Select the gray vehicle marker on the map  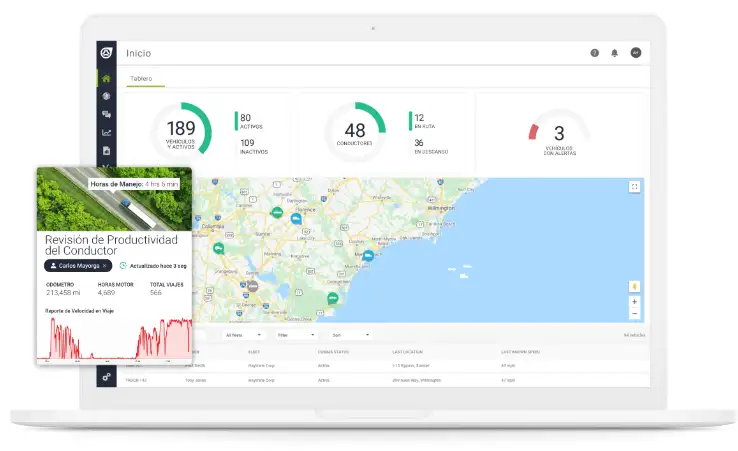coord(253,286)
